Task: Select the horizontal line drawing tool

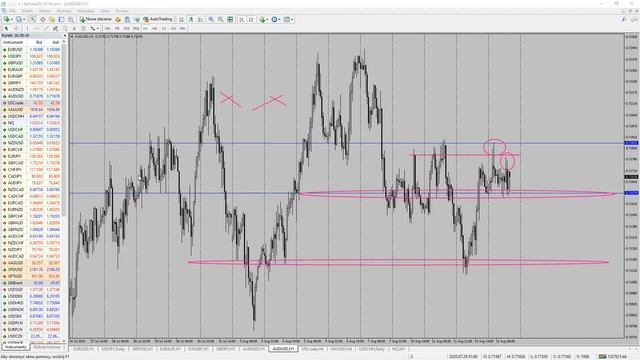Action: 37,28
